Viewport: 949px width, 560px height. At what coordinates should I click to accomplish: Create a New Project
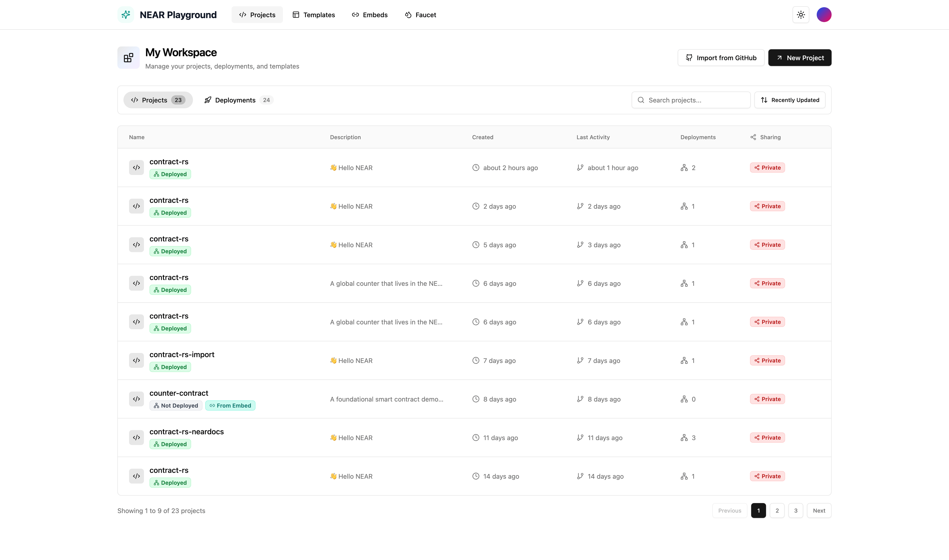(x=800, y=58)
